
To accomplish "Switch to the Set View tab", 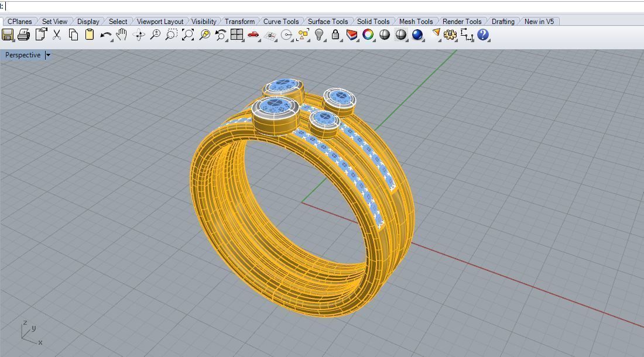I will (54, 21).
